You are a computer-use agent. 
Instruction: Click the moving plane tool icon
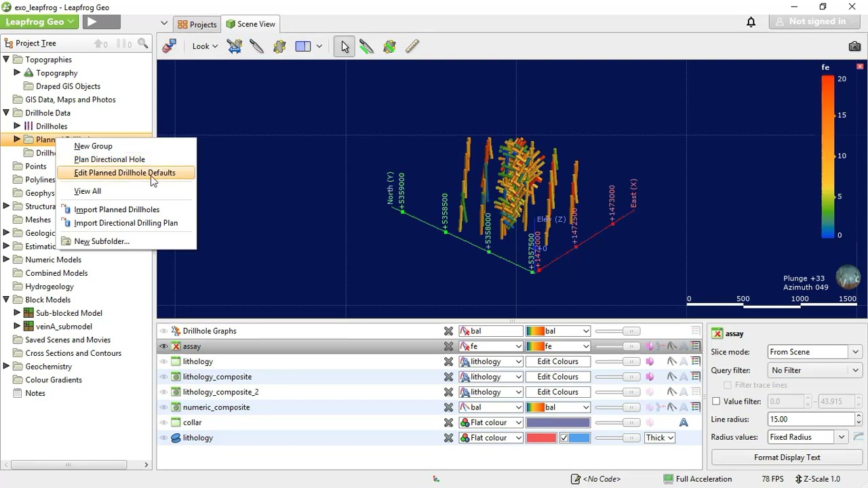point(279,46)
